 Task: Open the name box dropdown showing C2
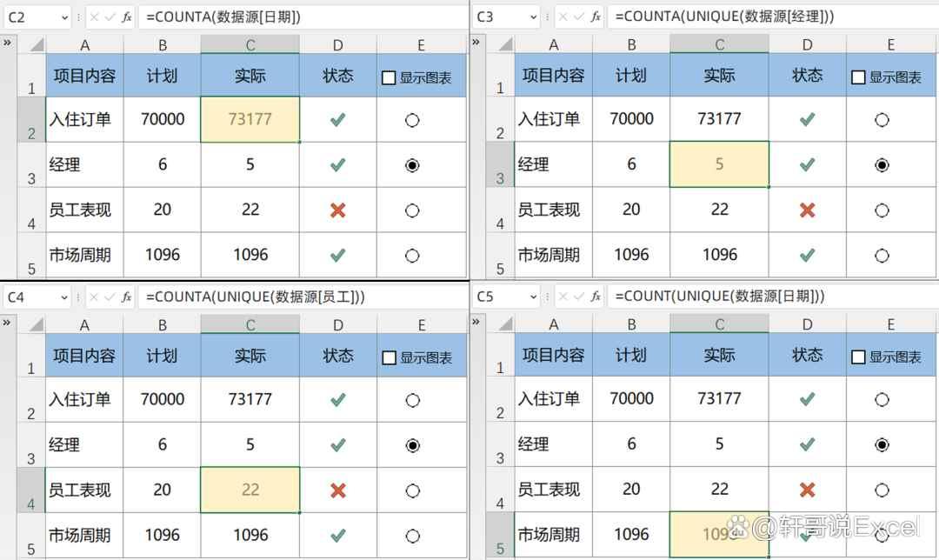pyautogui.click(x=64, y=18)
